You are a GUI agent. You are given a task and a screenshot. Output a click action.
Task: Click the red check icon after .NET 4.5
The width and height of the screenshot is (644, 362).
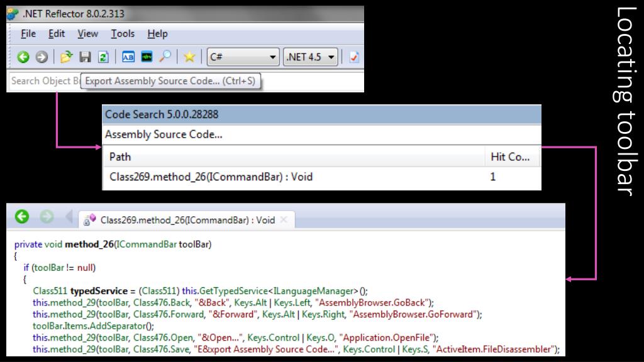point(354,57)
